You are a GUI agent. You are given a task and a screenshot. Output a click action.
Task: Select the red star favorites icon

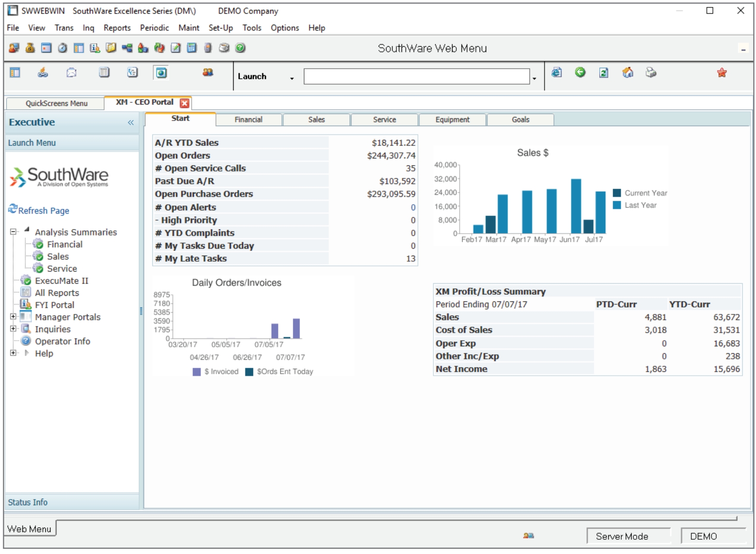(x=721, y=73)
